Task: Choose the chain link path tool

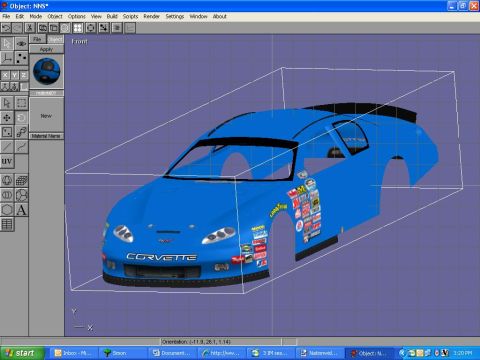Action: point(21,132)
